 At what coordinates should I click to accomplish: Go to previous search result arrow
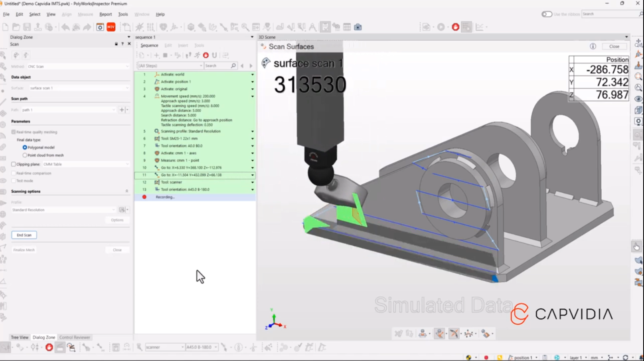pyautogui.click(x=242, y=66)
